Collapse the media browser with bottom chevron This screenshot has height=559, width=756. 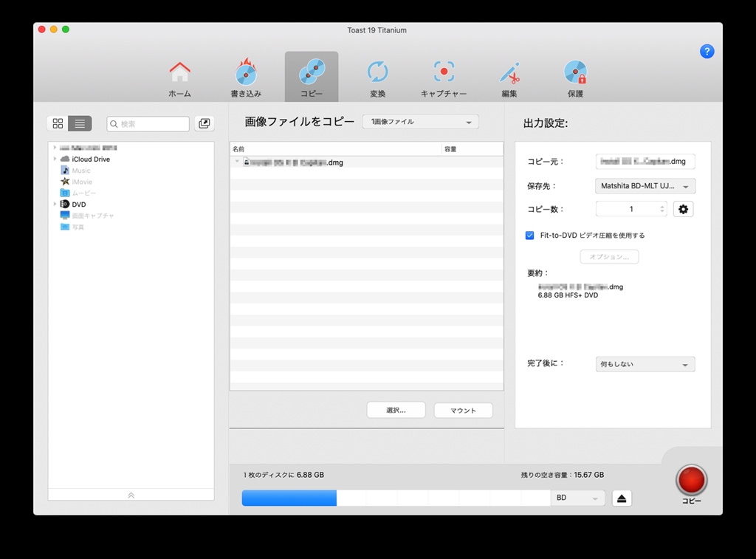point(131,495)
